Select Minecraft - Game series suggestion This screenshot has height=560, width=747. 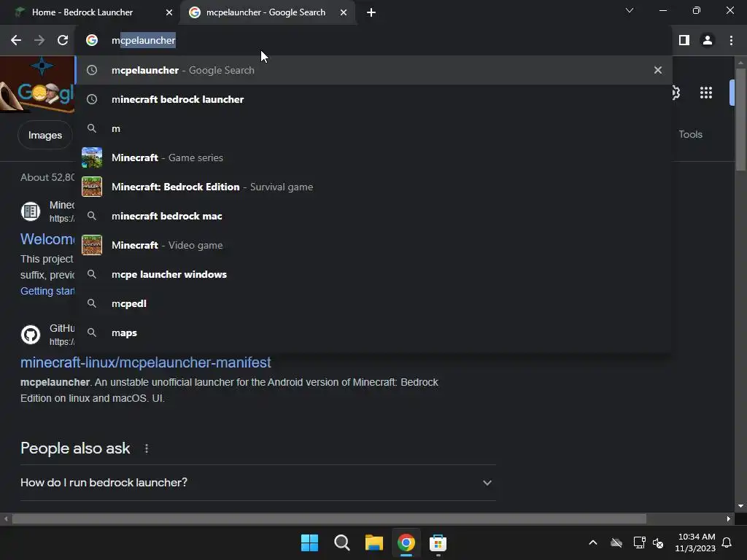pyautogui.click(x=373, y=157)
